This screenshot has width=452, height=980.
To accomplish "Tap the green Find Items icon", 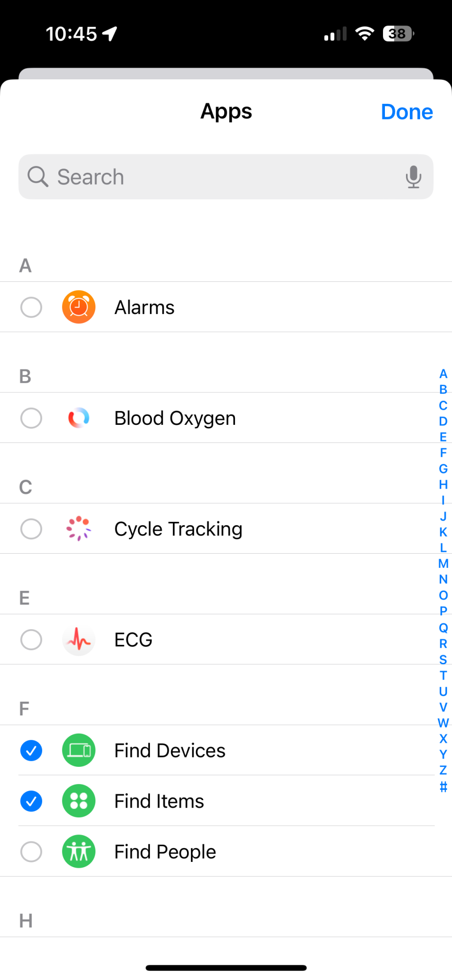I will [x=78, y=801].
